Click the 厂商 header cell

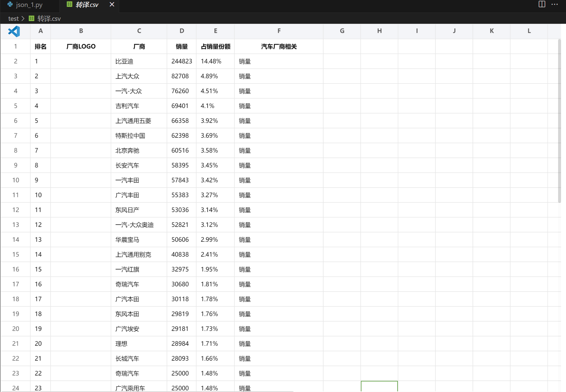[x=139, y=47]
